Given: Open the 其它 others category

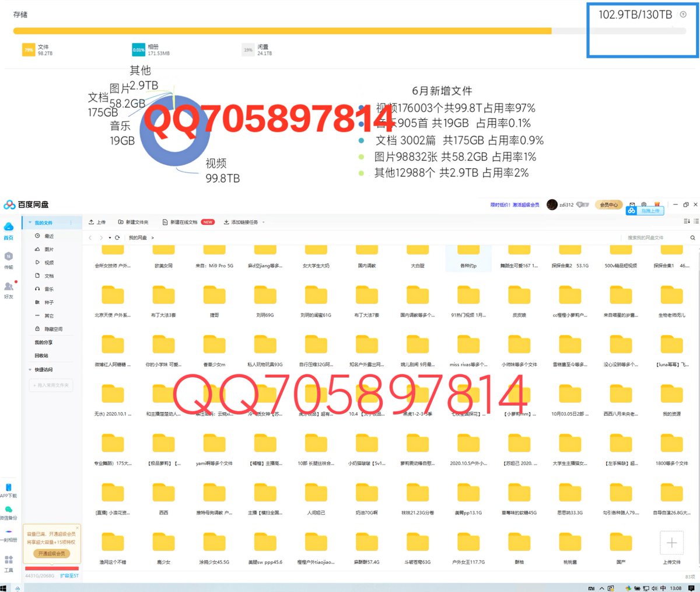Looking at the screenshot, I should point(45,316).
